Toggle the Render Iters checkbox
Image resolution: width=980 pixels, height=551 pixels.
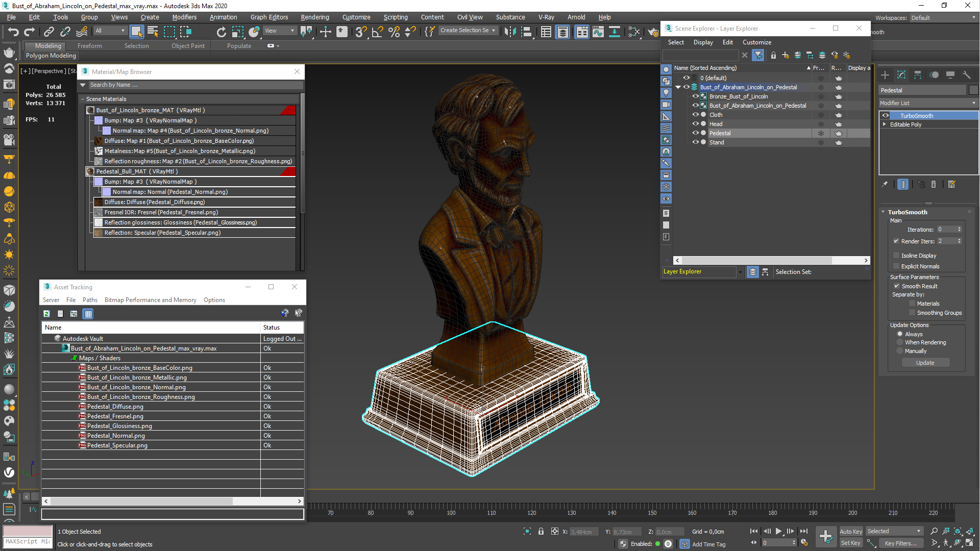[896, 241]
